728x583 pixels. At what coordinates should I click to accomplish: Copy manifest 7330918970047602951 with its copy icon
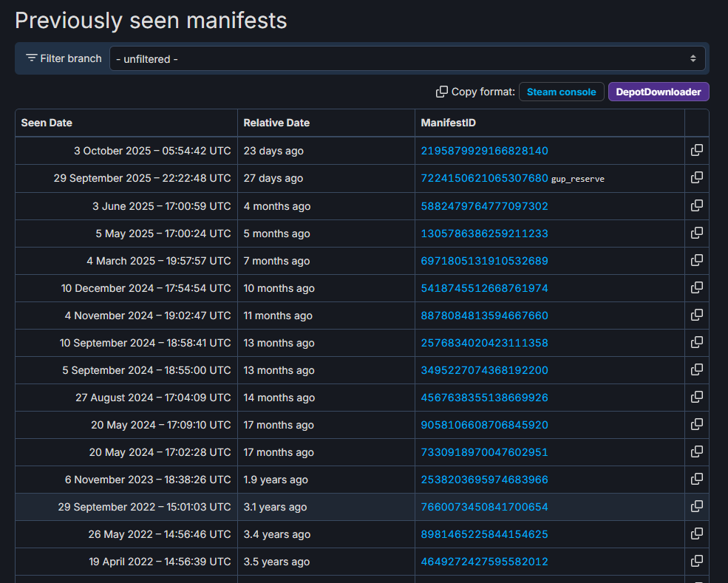click(x=696, y=452)
